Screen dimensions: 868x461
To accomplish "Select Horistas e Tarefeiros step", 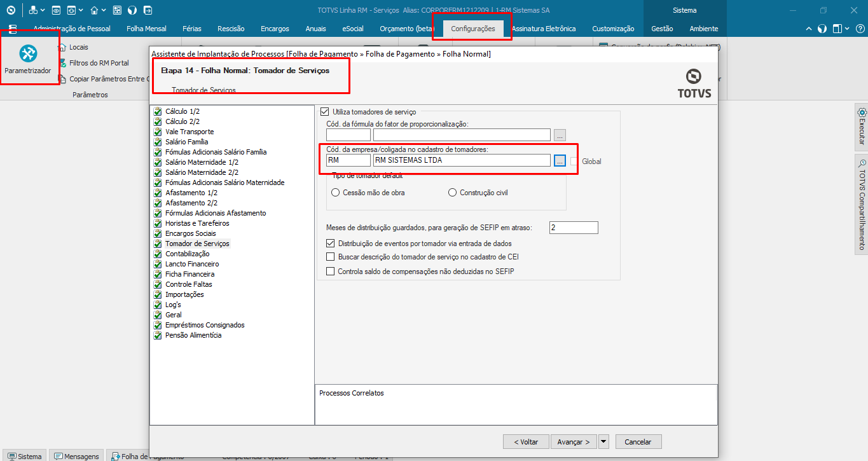I will pos(197,223).
